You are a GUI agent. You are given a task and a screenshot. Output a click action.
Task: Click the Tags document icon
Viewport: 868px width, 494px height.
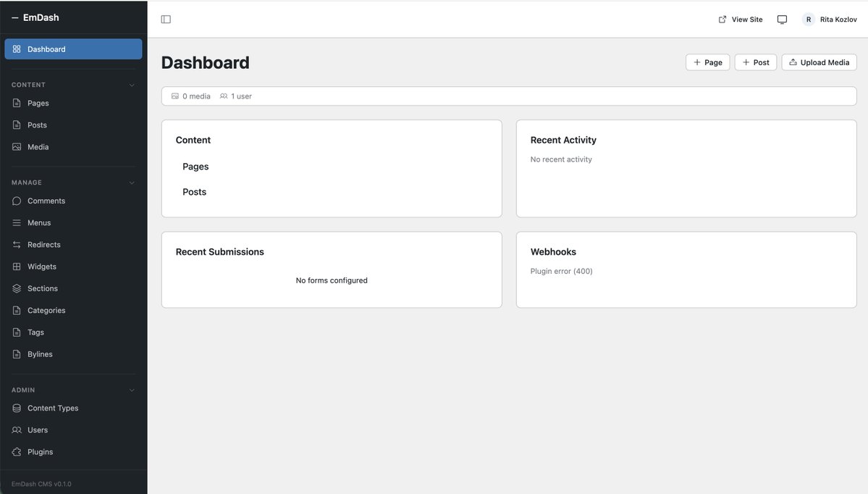pos(17,332)
